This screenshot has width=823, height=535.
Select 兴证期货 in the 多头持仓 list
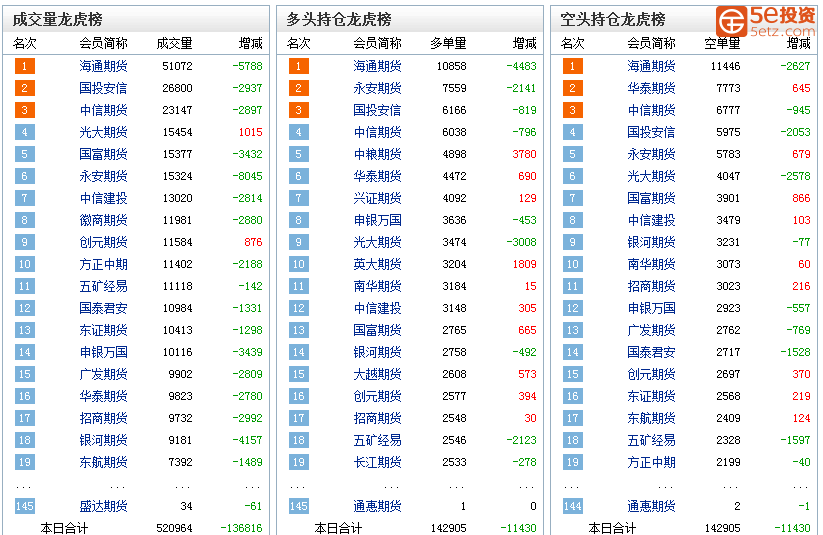(377, 198)
